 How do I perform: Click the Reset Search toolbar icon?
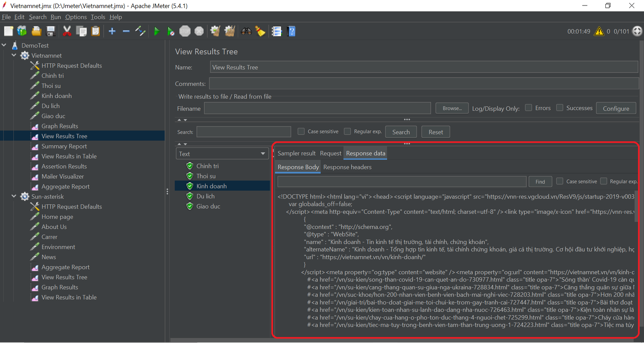pos(260,31)
